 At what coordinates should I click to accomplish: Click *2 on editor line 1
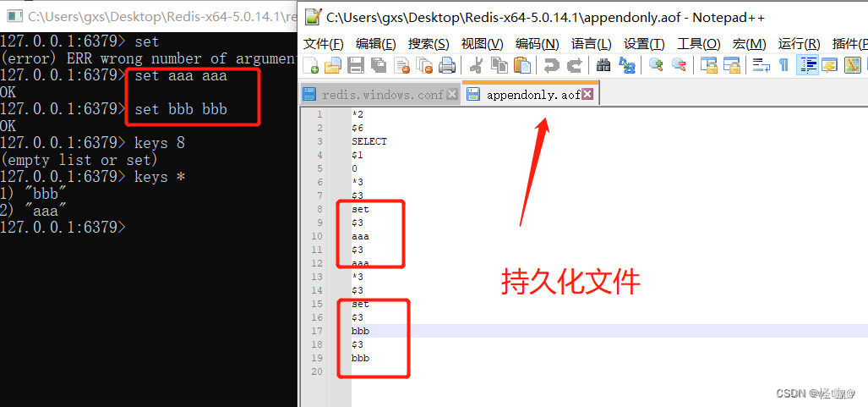pos(358,115)
